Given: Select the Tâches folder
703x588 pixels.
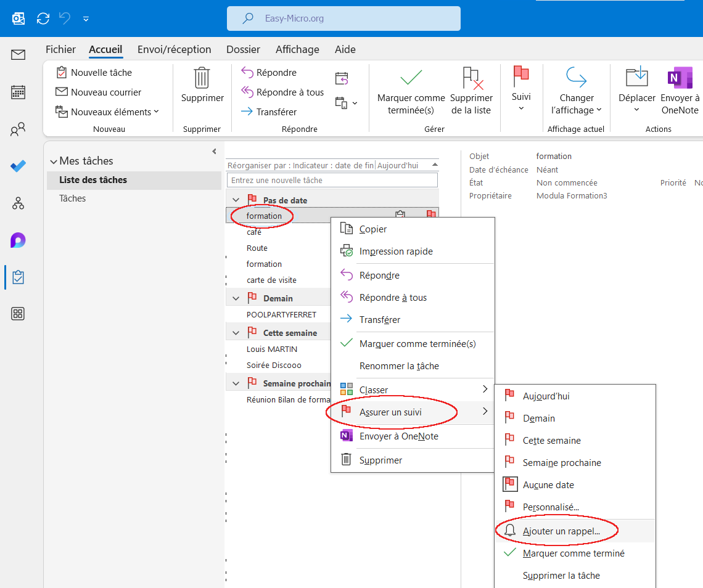Looking at the screenshot, I should point(73,198).
